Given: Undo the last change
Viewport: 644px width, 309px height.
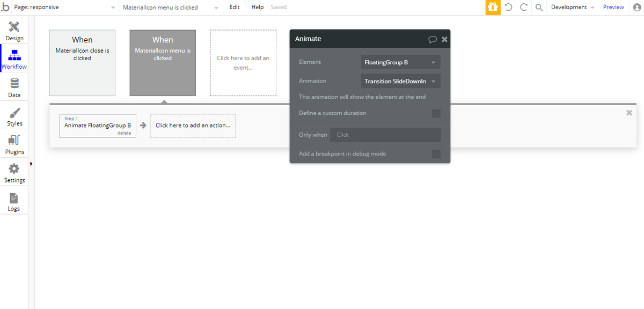Looking at the screenshot, I should click(509, 7).
